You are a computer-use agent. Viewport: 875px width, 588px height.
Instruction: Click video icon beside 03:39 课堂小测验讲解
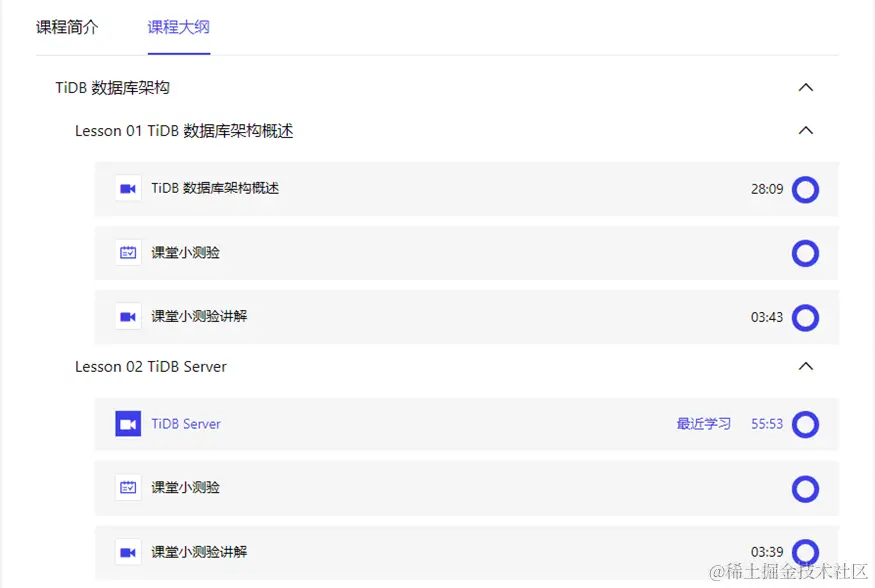point(128,552)
